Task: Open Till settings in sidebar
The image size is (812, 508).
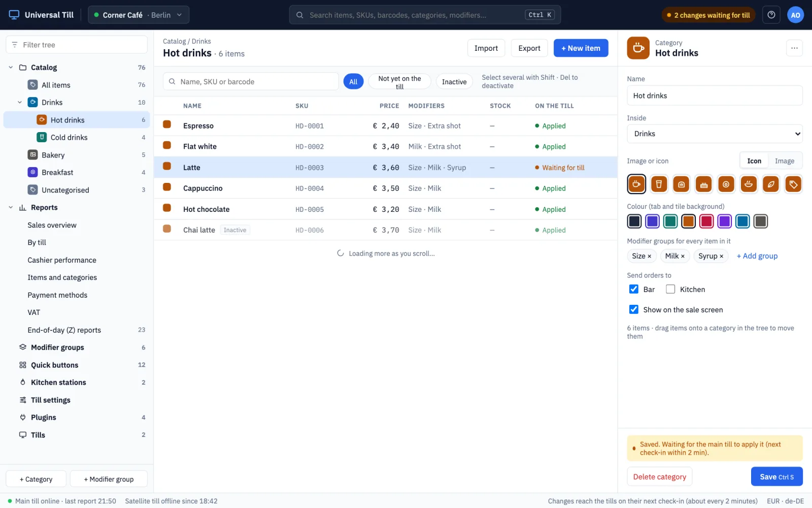Action: click(77, 400)
